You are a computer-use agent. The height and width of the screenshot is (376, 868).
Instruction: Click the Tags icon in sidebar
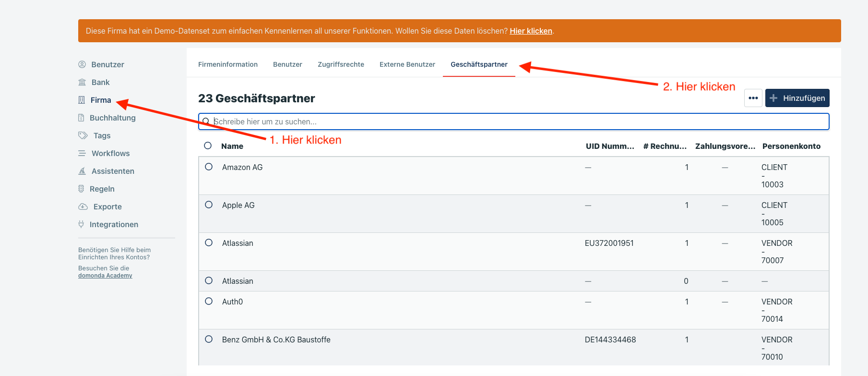pyautogui.click(x=83, y=135)
